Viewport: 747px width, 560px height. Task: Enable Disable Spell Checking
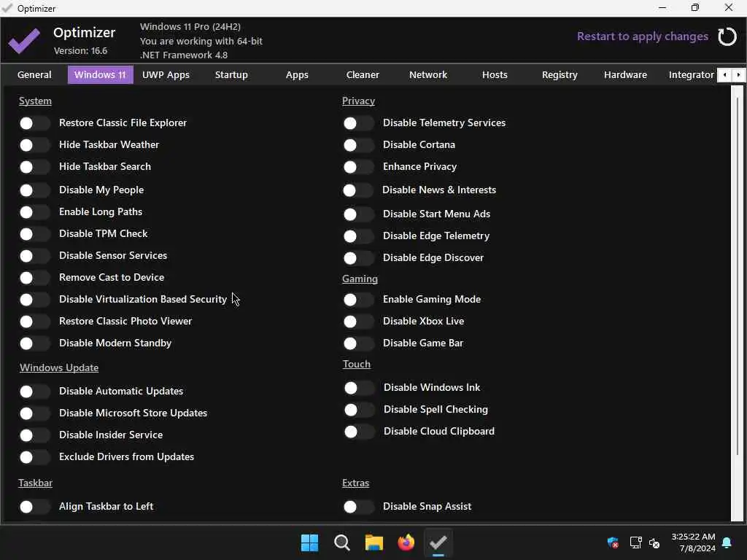tap(359, 410)
